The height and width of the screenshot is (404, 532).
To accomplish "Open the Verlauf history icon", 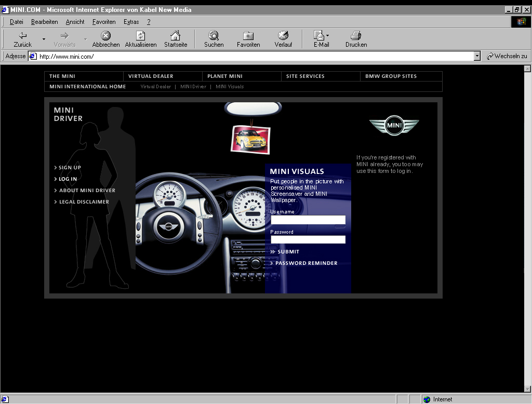I will coord(283,36).
